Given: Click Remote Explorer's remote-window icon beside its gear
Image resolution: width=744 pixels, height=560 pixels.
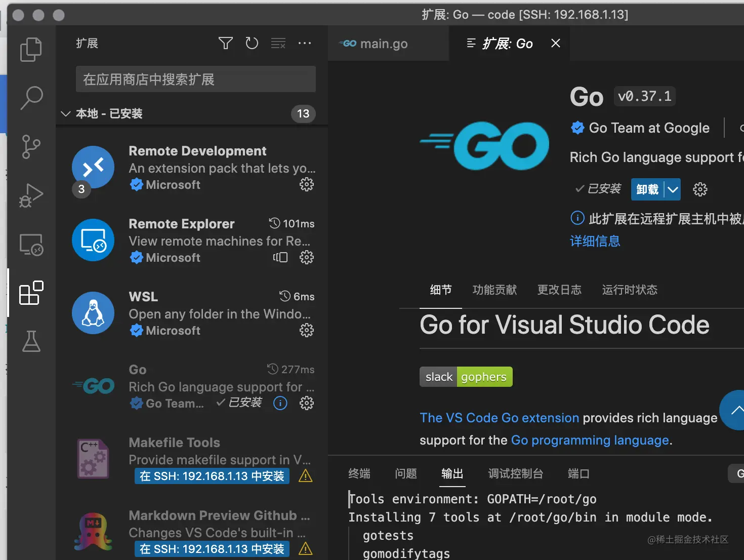Looking at the screenshot, I should (280, 257).
